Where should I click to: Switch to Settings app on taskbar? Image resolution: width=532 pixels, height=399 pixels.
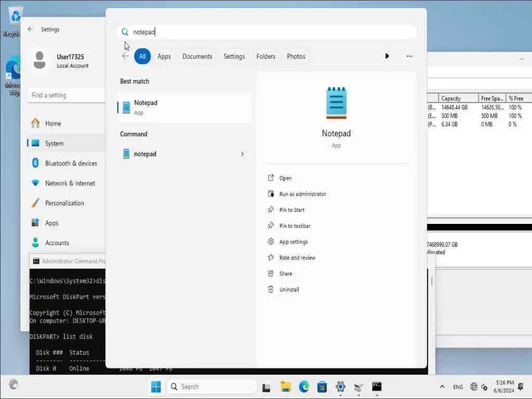click(340, 387)
